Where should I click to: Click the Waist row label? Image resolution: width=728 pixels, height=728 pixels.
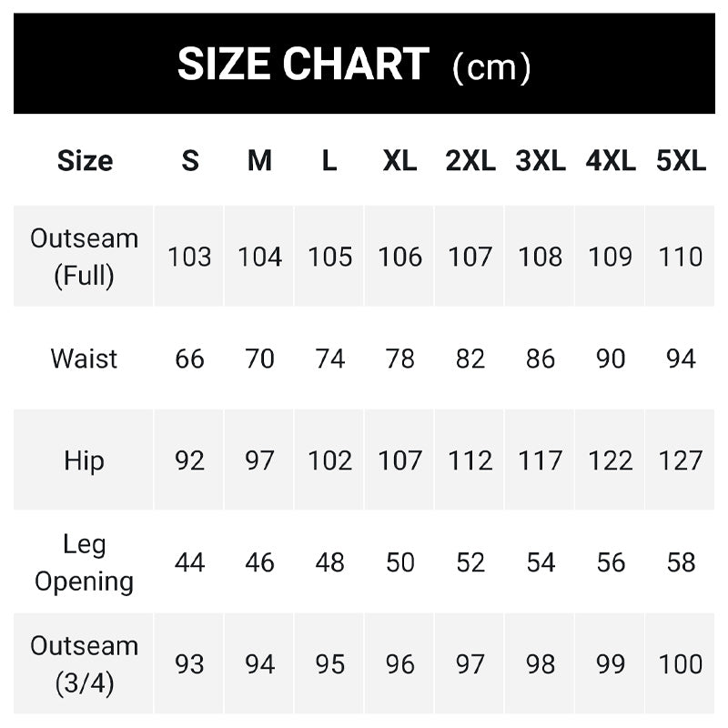84,359
